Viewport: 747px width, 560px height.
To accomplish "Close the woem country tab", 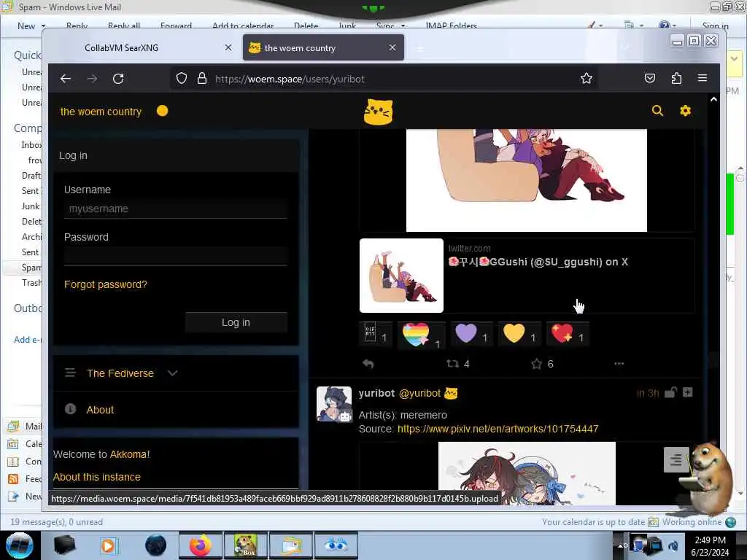I will 392,47.
